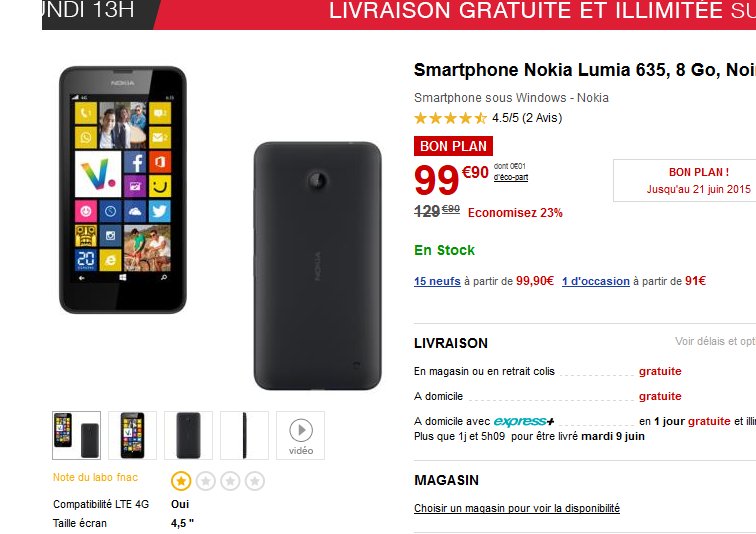756x534 pixels.
Task: Select the front view phone thumbnail
Action: point(133,435)
